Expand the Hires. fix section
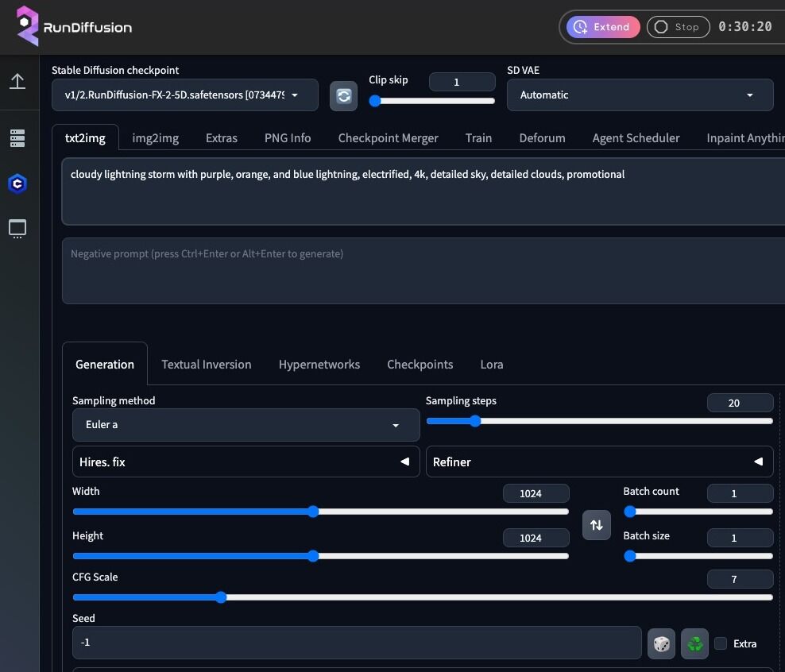 [246, 462]
